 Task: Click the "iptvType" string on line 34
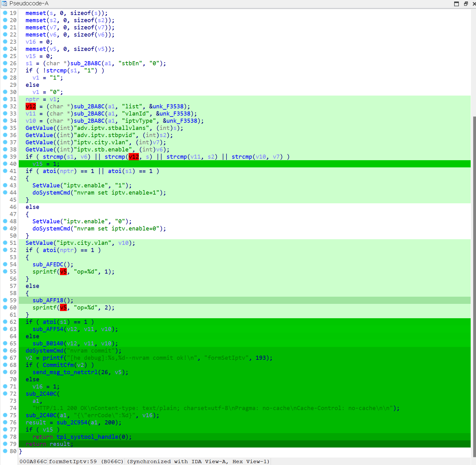point(139,121)
